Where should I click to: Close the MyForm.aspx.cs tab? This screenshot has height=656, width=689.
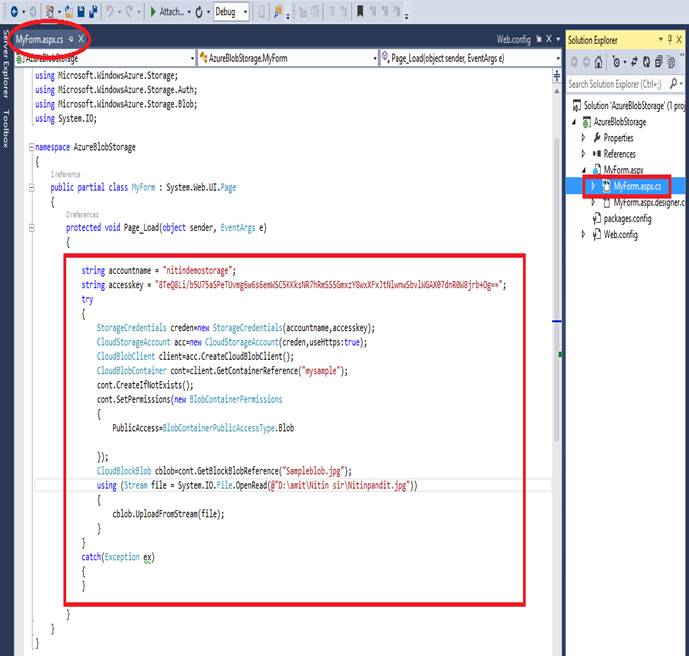[81, 39]
